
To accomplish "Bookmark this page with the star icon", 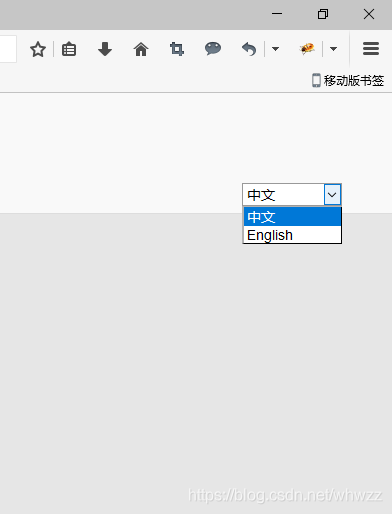I will coord(38,49).
